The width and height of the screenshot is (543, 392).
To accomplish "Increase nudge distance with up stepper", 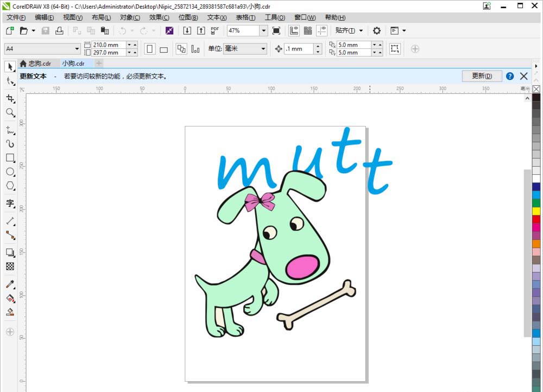I will pos(318,46).
